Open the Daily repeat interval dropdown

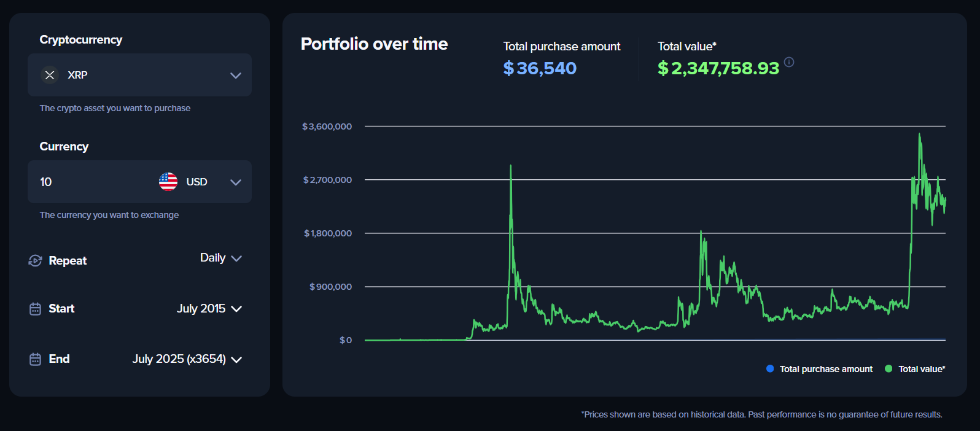(x=238, y=258)
